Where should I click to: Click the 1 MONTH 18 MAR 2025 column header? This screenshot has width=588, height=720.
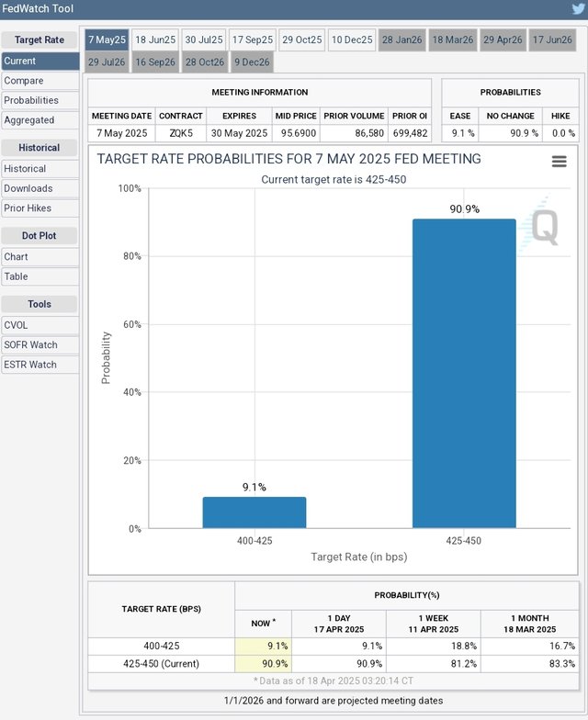530,624
